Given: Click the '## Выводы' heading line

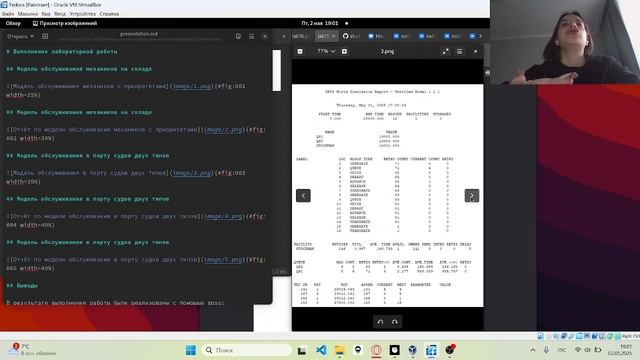Looking at the screenshot, I should (x=22, y=285).
